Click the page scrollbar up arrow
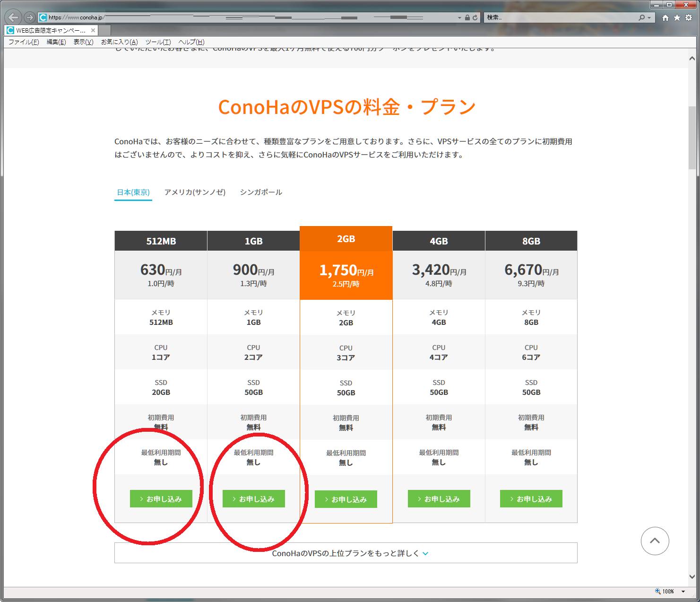 pyautogui.click(x=692, y=59)
